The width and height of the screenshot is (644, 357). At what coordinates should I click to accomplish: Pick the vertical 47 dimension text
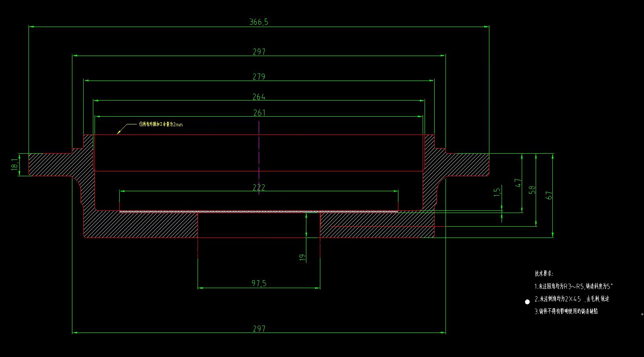click(x=518, y=183)
